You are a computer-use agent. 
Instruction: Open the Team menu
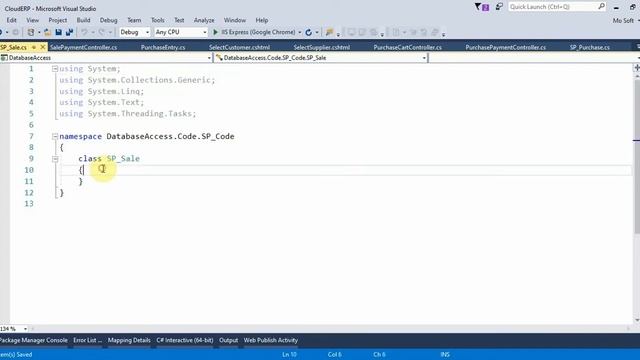134,20
